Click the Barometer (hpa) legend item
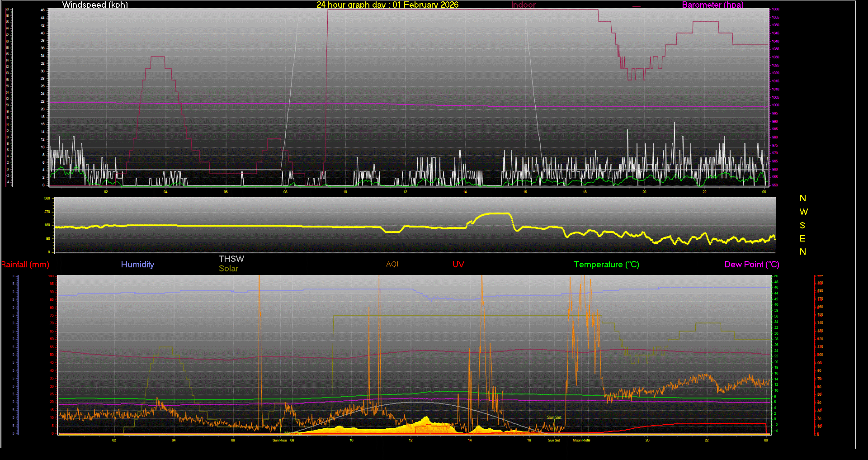The width and height of the screenshot is (868, 460). [x=712, y=5]
